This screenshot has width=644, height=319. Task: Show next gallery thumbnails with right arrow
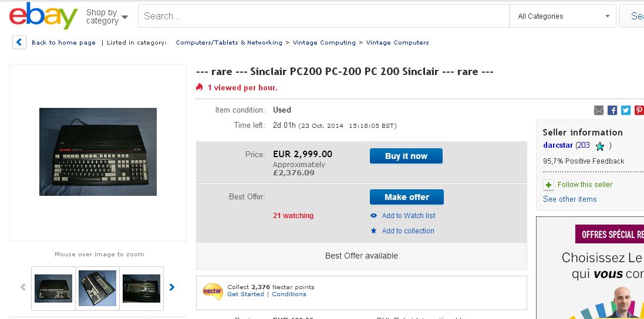point(172,287)
